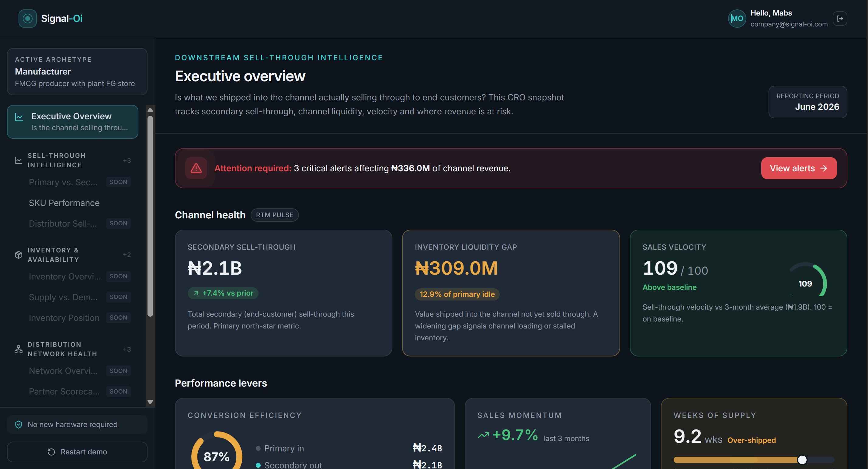Click the +9.7% sales momentum value
This screenshot has height=469, width=868.
(515, 435)
